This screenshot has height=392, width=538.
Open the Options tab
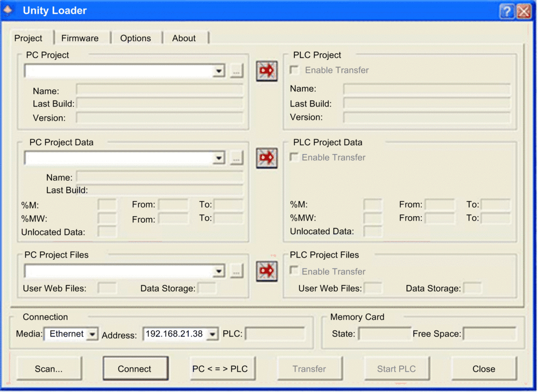(x=136, y=38)
